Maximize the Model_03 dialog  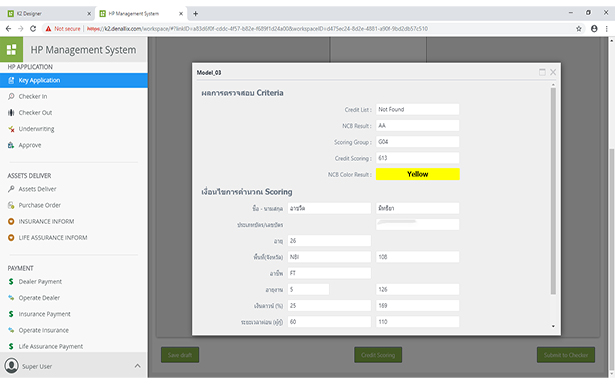point(542,72)
